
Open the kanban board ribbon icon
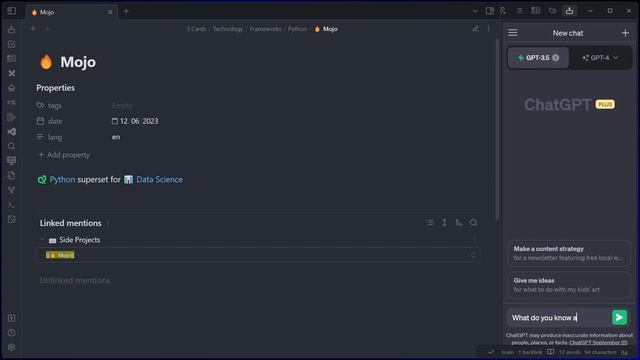11,59
